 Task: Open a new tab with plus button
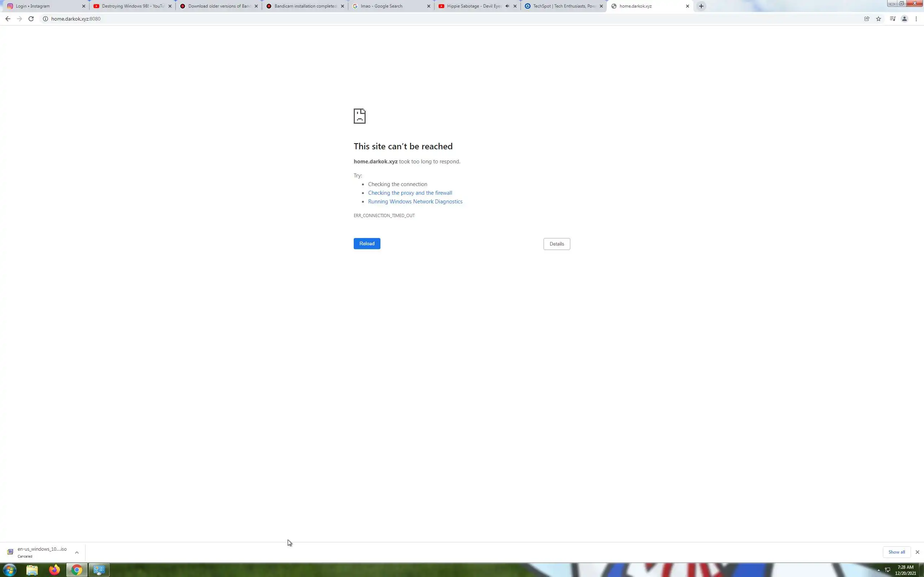[701, 6]
